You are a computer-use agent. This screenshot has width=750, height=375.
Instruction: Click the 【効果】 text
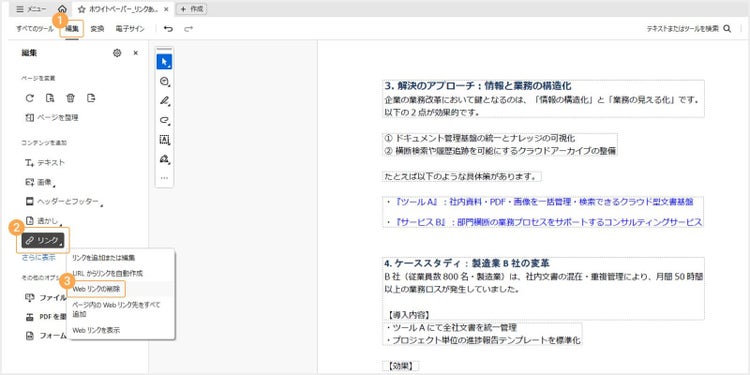tap(400, 366)
